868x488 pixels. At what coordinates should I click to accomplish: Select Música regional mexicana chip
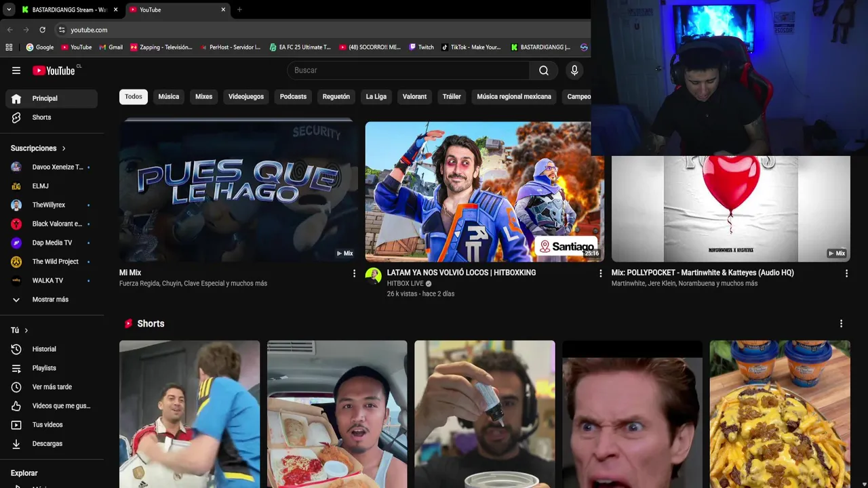coord(514,96)
